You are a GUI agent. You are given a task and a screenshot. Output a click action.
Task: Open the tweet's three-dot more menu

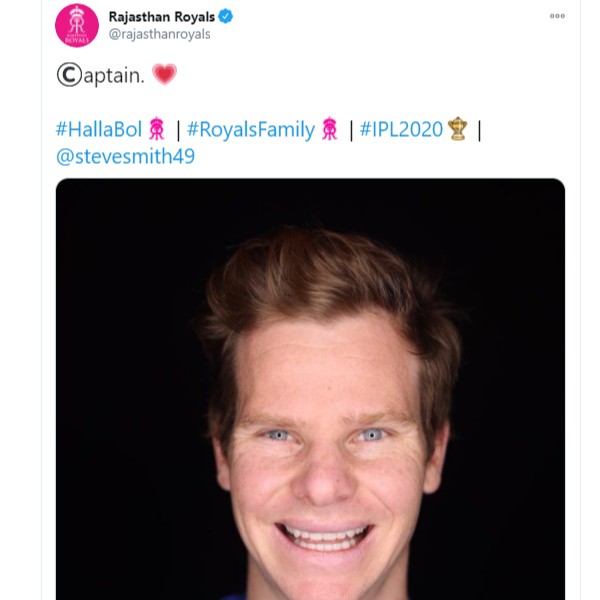click(557, 17)
